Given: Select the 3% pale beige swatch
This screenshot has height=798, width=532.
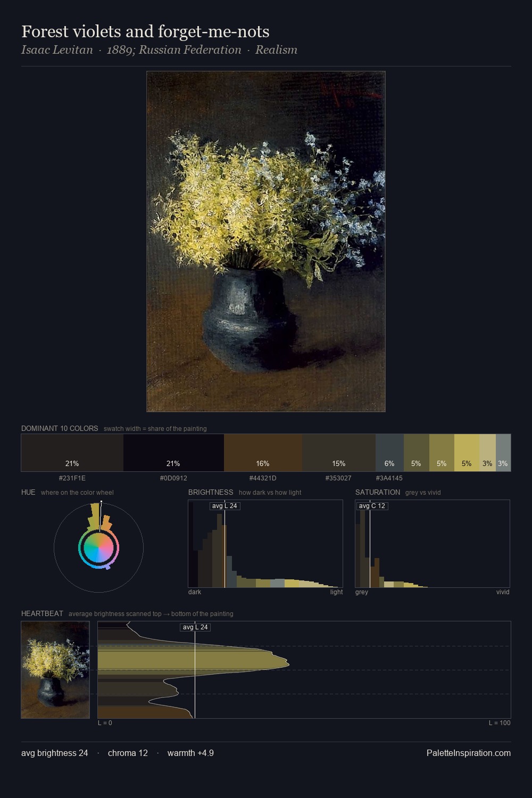Looking at the screenshot, I should pyautogui.click(x=487, y=453).
